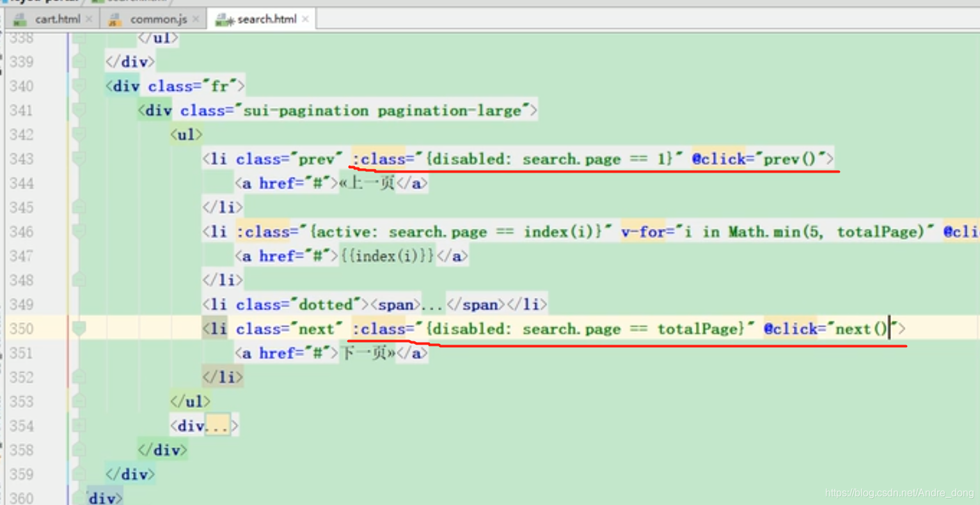Click 'sui-pagination pagination-large' class value
980x505 pixels.
pyautogui.click(x=383, y=111)
